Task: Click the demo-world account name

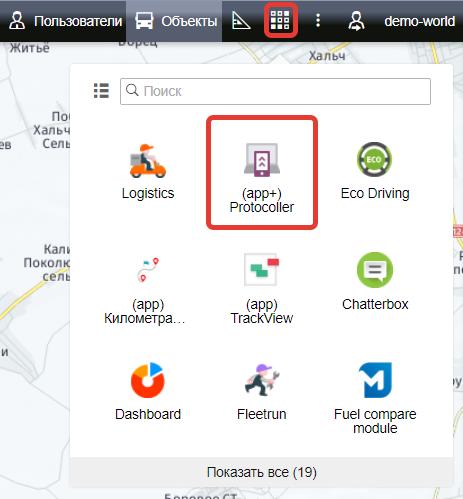Action: (x=419, y=21)
